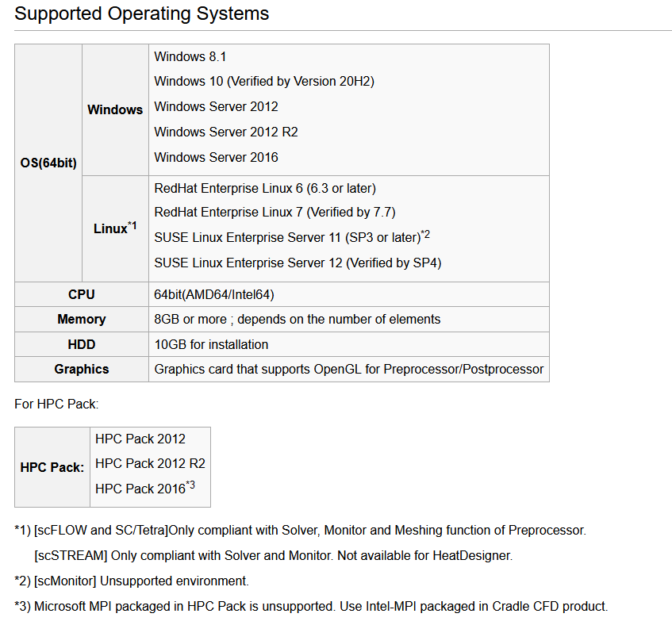Click the 'Supported Operating Systems' heading
This screenshot has width=672, height=625.
coord(141,13)
